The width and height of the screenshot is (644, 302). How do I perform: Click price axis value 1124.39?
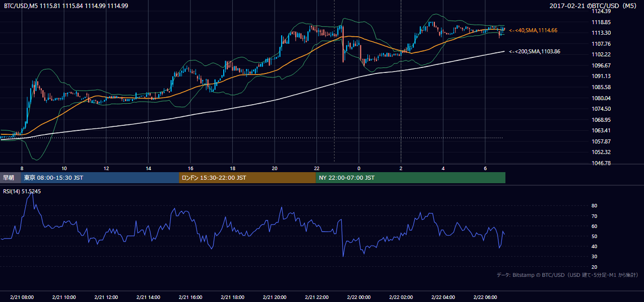coord(601,11)
